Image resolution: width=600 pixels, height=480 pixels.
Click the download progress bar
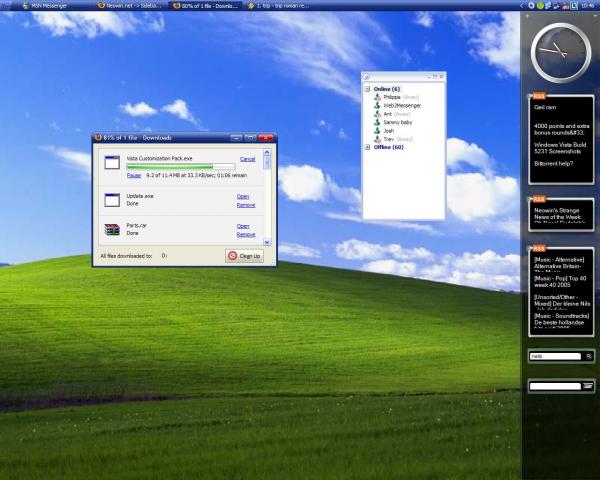(181, 166)
